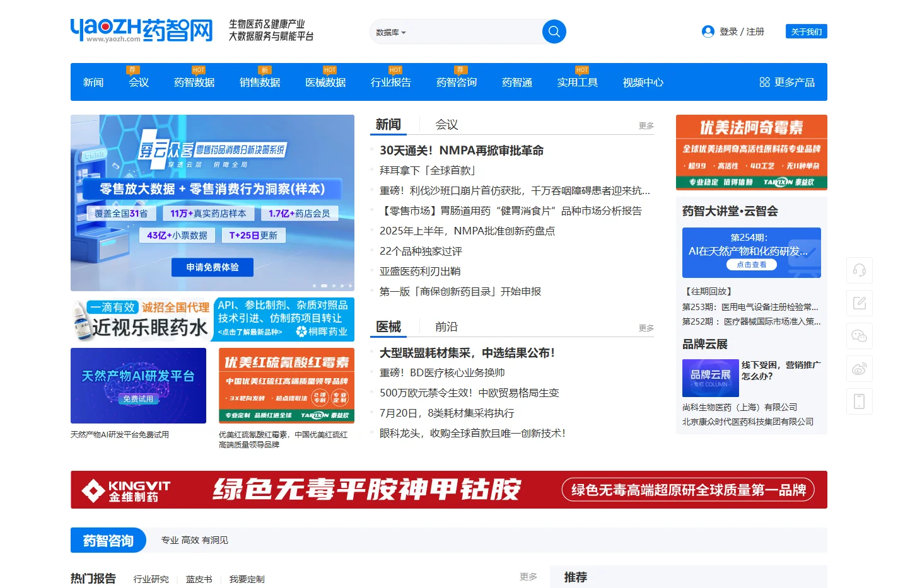Select the 医械 tab
898x588 pixels.
(x=388, y=327)
